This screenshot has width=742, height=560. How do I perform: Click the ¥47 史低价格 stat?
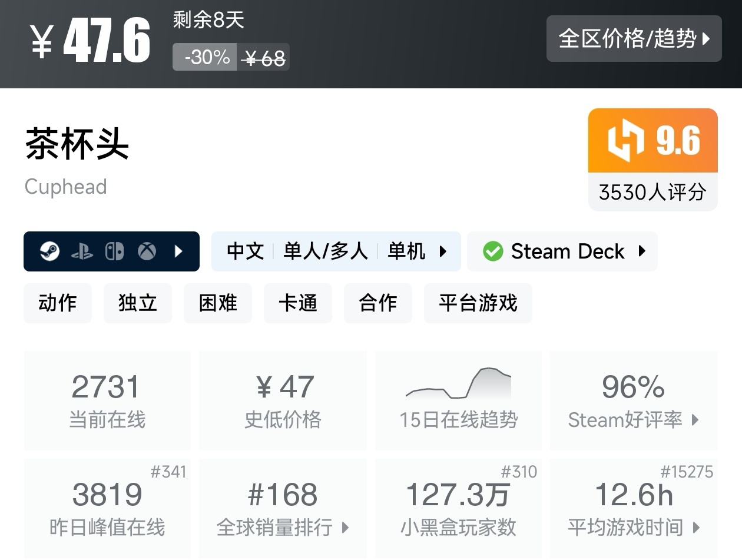(283, 400)
